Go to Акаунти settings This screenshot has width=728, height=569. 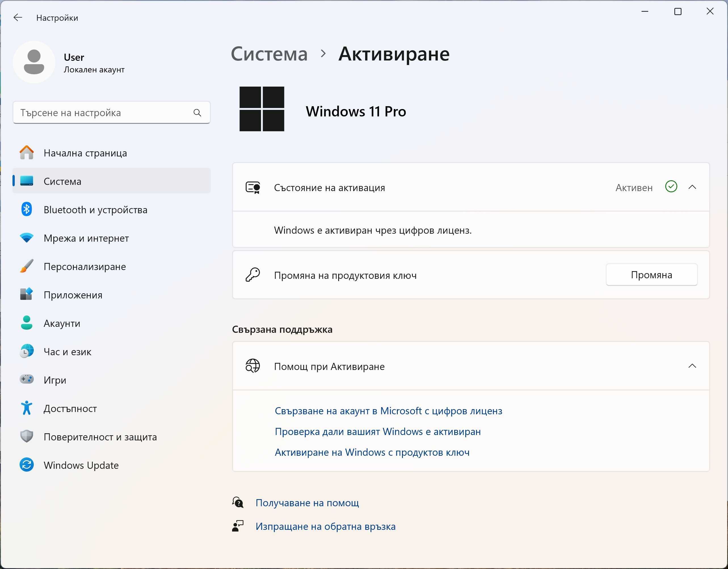coord(112,323)
